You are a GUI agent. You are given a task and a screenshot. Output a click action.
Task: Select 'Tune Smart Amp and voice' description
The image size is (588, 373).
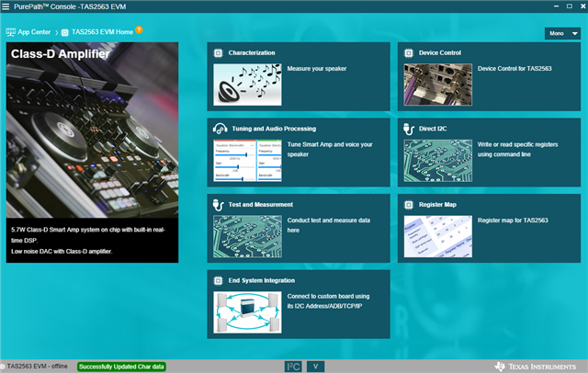(x=330, y=149)
